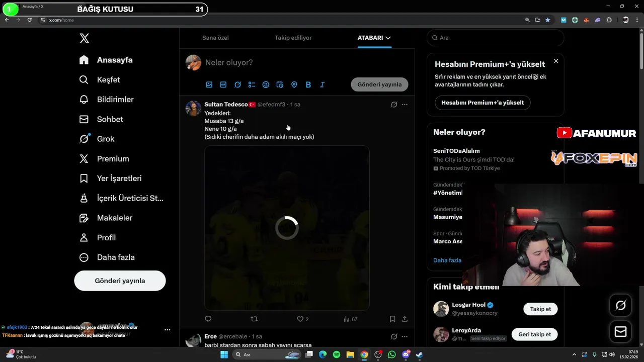Screen dimensions: 644x362
Task: Add a GIF to the new post
Action: (x=223, y=84)
